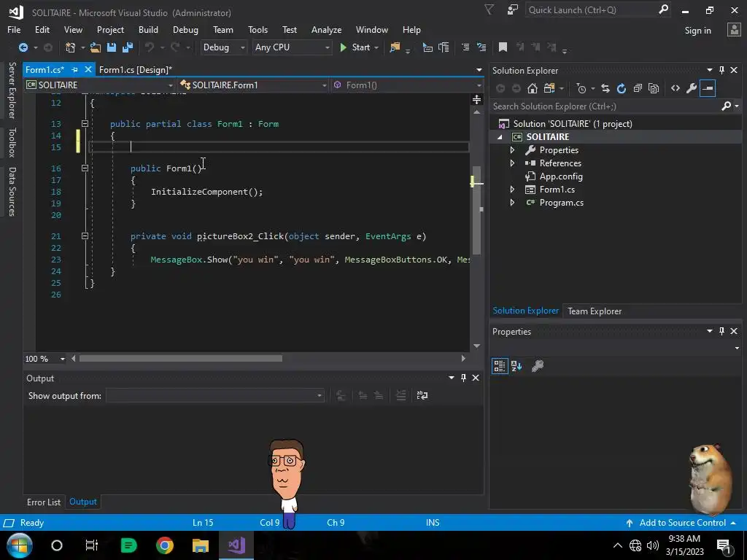The image size is (747, 560).
Task: Close the Form1.cs tab
Action: (88, 69)
